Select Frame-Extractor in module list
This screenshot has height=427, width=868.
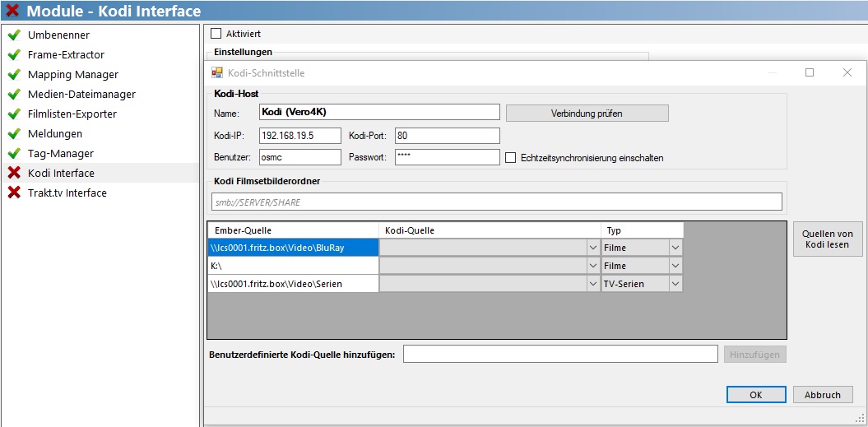(66, 55)
